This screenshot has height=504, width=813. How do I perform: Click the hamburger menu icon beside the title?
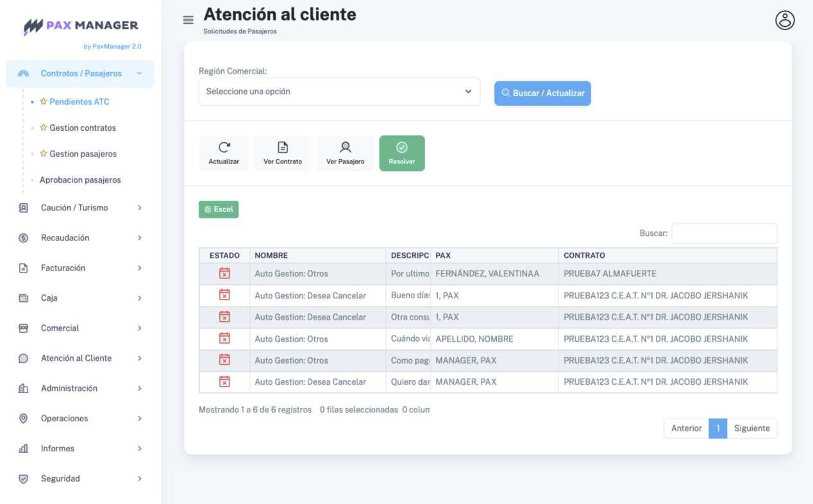[188, 20]
